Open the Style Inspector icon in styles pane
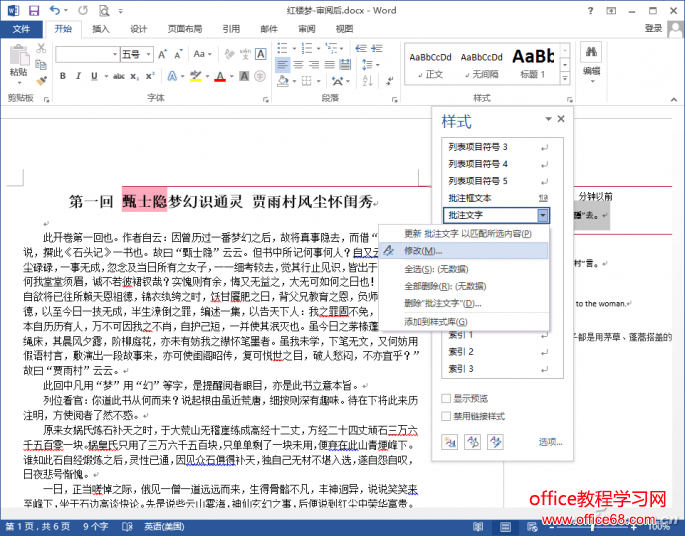Image resolution: width=685 pixels, height=536 pixels. click(x=473, y=441)
